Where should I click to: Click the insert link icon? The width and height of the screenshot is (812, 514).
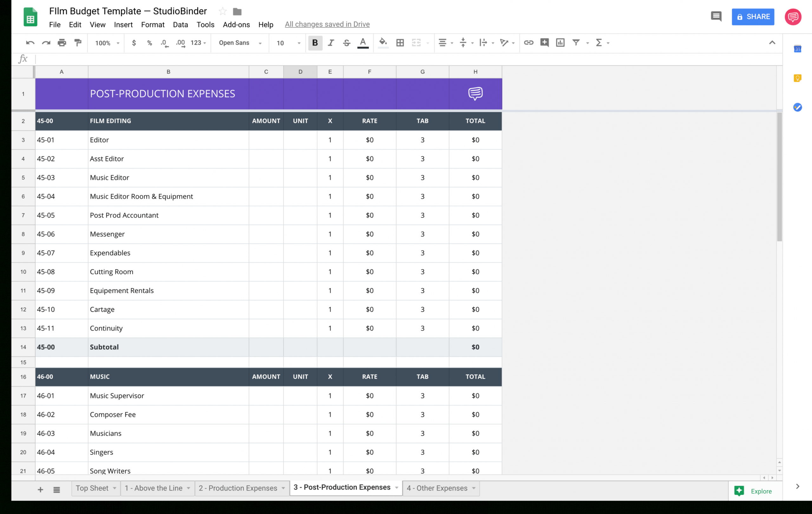528,43
